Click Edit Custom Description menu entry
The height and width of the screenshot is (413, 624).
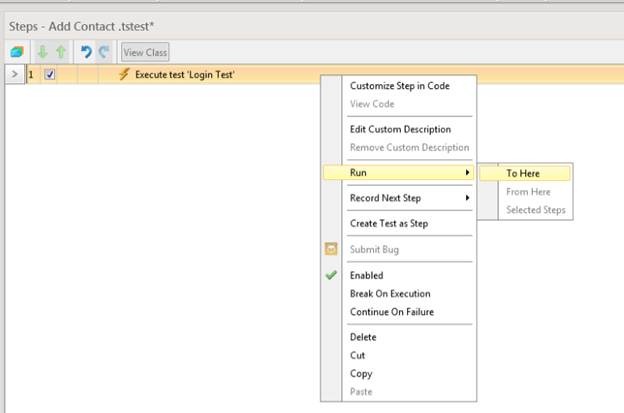(400, 129)
